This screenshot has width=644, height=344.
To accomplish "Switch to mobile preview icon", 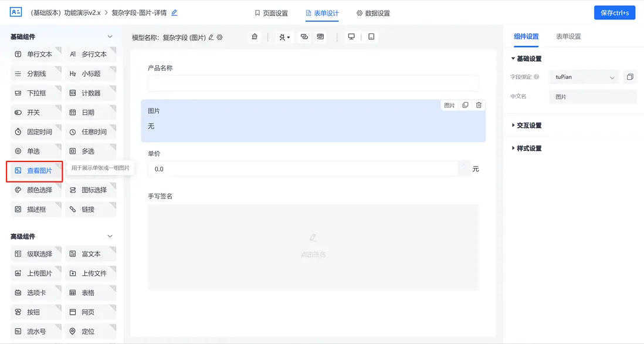I will 370,36.
